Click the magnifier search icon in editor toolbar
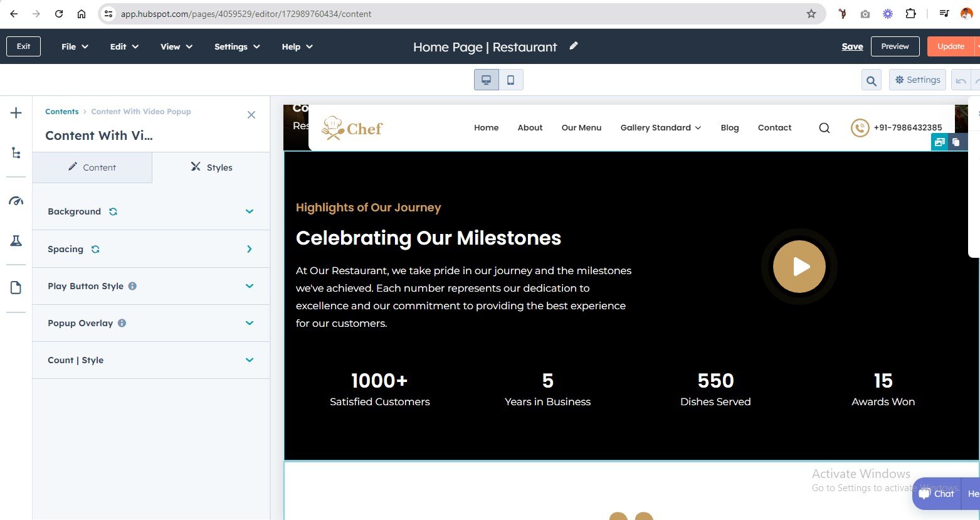980x520 pixels. tap(871, 80)
